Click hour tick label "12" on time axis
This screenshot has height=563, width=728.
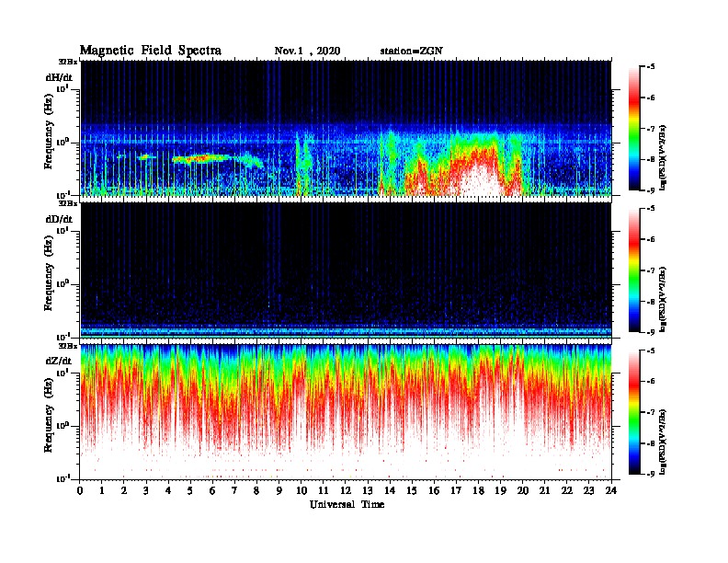coord(346,490)
